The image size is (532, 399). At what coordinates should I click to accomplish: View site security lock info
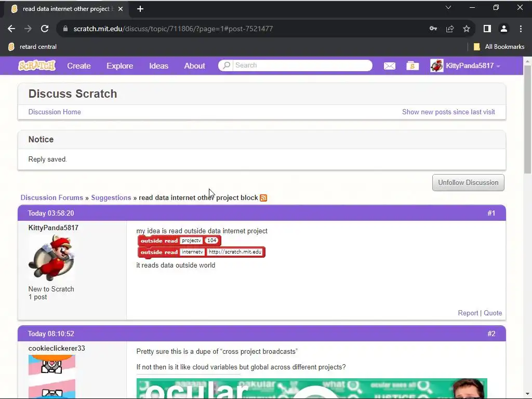click(65, 29)
